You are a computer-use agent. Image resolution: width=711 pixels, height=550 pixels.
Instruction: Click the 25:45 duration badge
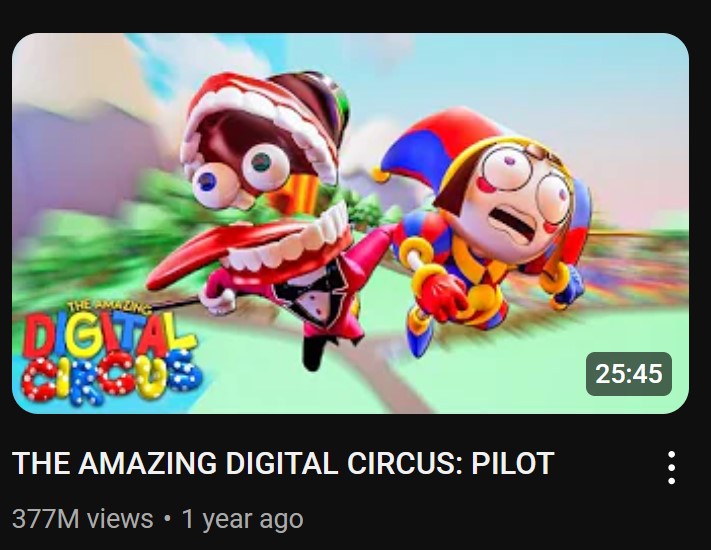tap(629, 374)
